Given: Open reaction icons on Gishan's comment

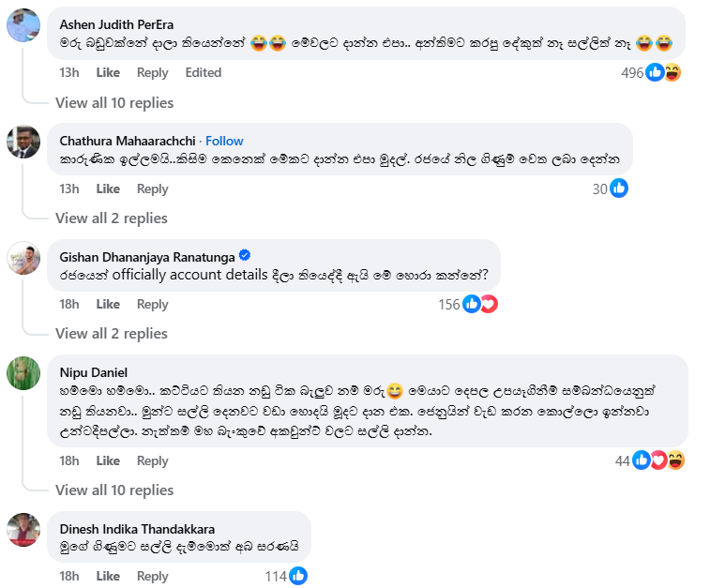Looking at the screenshot, I should pos(479,304).
